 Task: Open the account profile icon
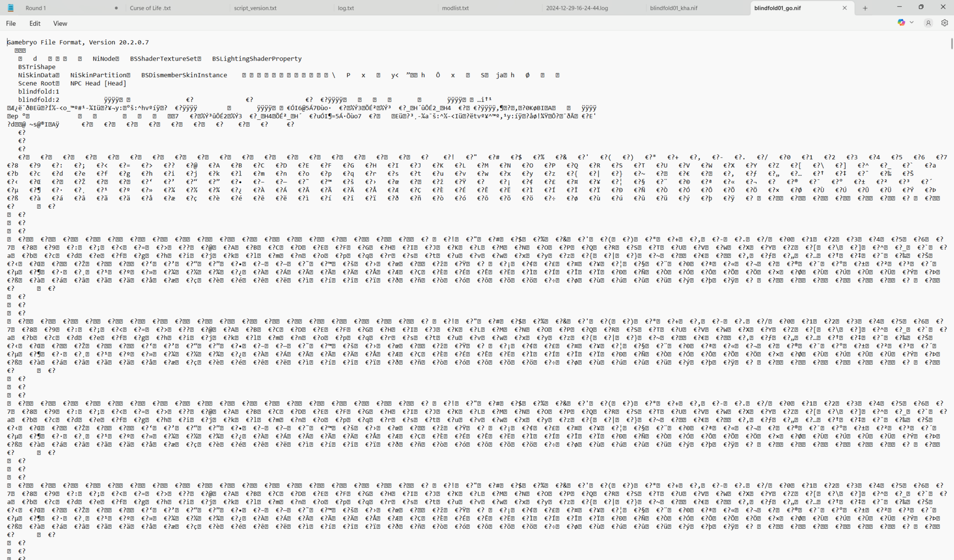(x=928, y=23)
